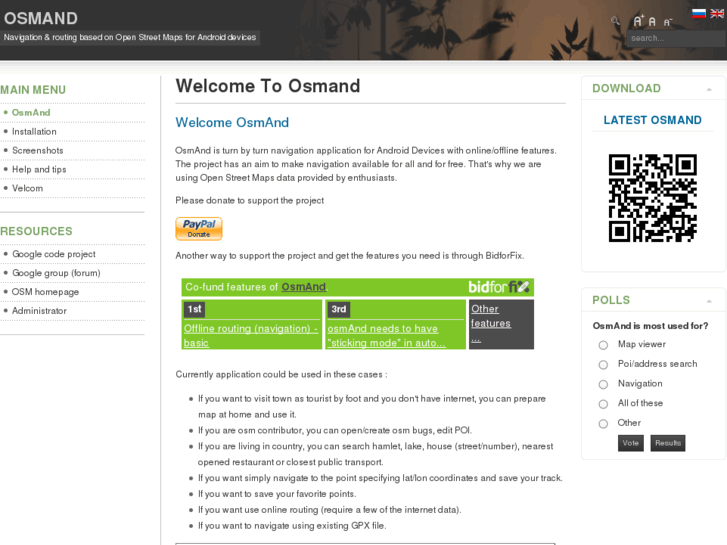The width and height of the screenshot is (727, 545).
Task: Open the bidforfix logo
Action: pyautogui.click(x=498, y=287)
